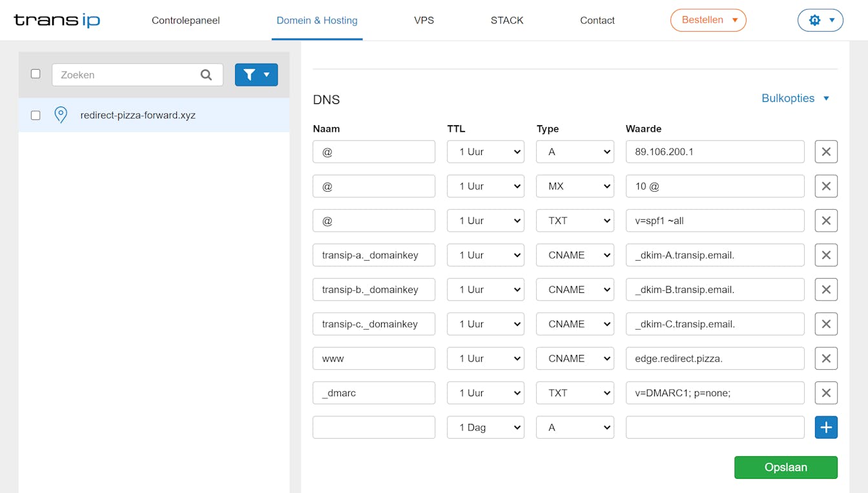Image resolution: width=868 pixels, height=493 pixels.
Task: Delete the www CNAME record
Action: pyautogui.click(x=826, y=358)
